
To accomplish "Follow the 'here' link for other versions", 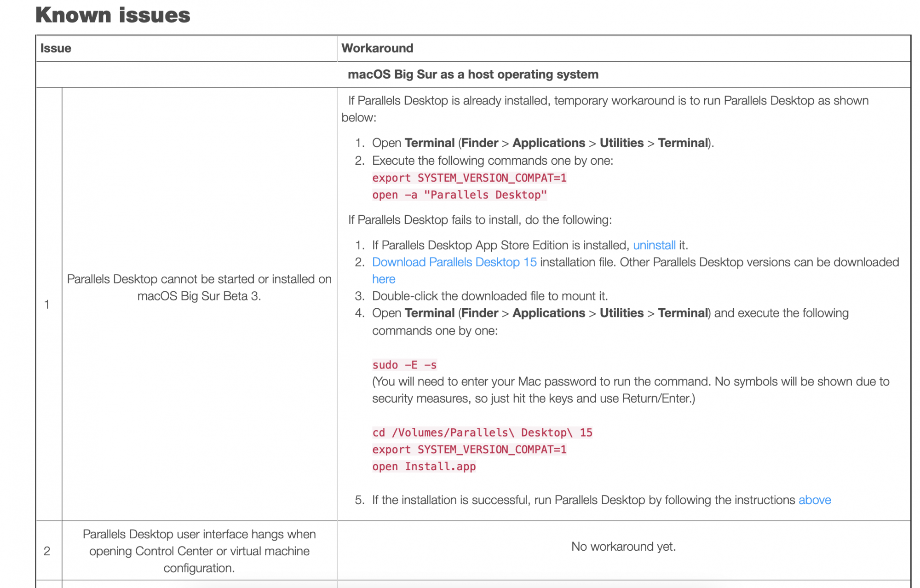I will (384, 279).
